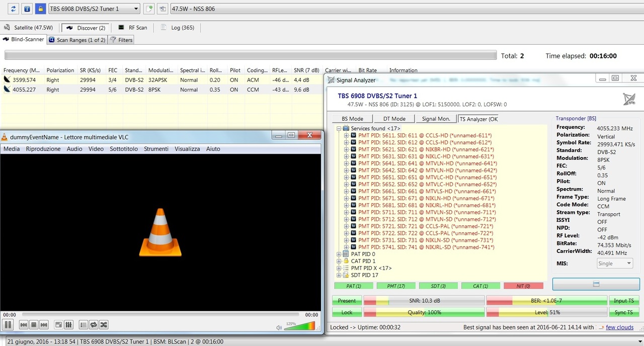Click the satellite list icon beside the 47.5W field
The image size is (644, 346).
coord(163,9)
